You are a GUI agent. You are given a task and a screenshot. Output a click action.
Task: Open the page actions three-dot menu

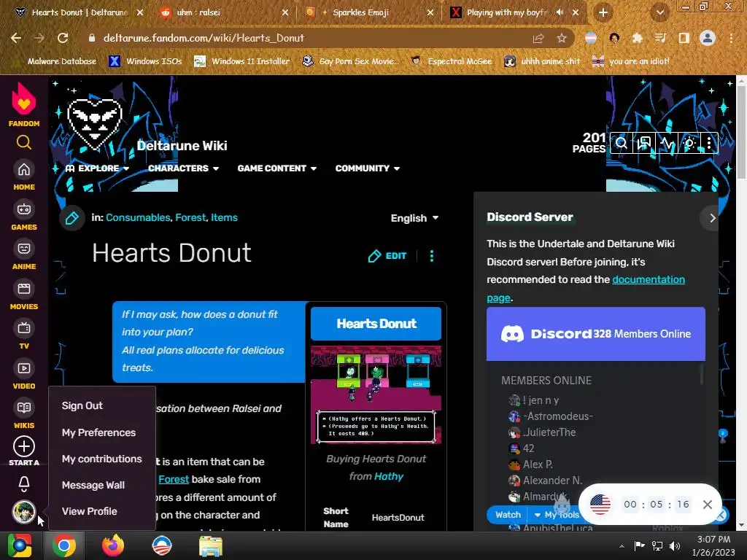tap(432, 256)
